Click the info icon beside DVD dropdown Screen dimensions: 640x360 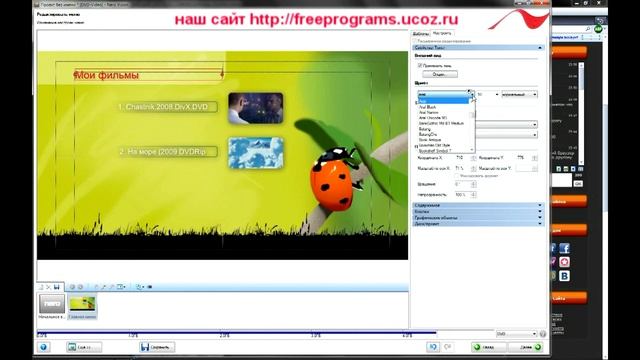click(x=542, y=334)
